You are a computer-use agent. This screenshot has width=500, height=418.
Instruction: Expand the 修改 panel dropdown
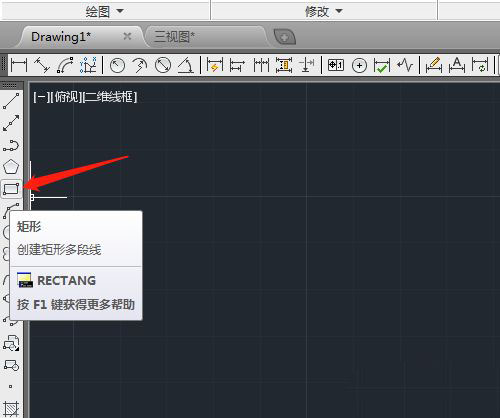click(324, 12)
